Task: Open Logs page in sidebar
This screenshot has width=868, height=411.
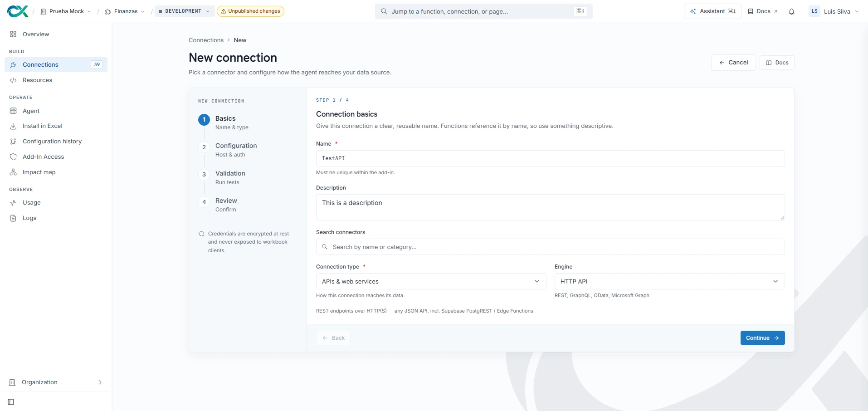Action: pos(56,218)
